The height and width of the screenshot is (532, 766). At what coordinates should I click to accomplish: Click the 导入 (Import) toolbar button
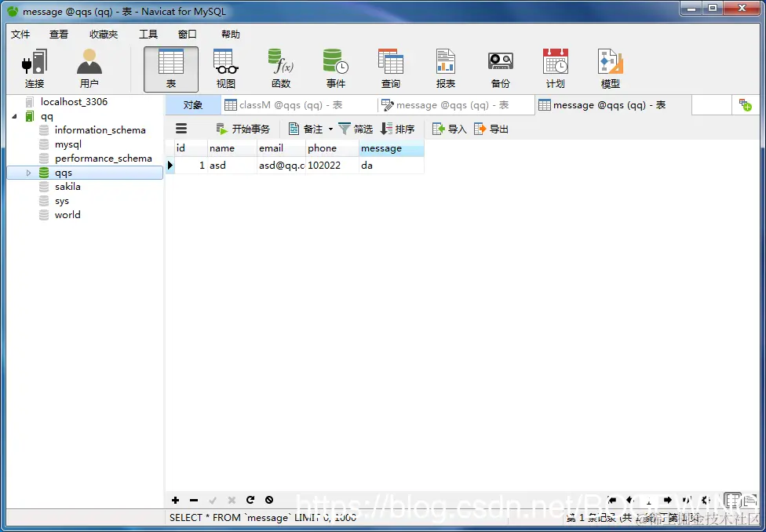(450, 129)
